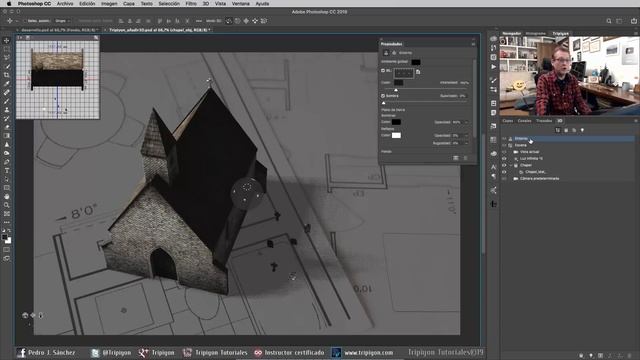
Task: Open the Navegador panel flyout menu
Action: tap(636, 33)
